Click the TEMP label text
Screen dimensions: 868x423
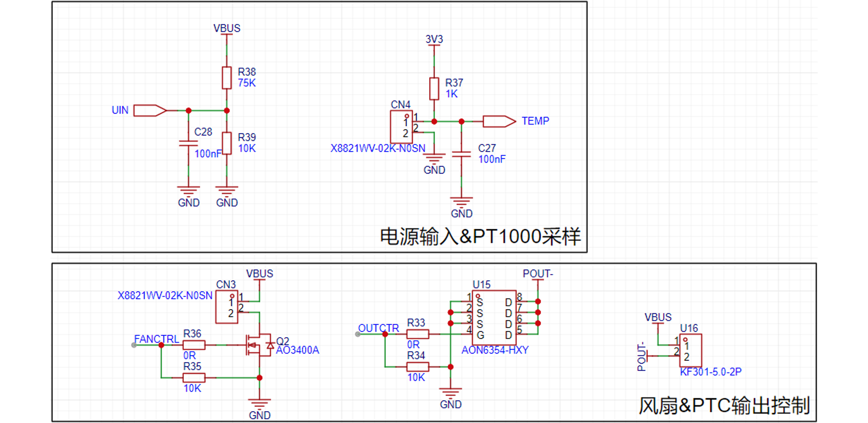[x=535, y=121]
